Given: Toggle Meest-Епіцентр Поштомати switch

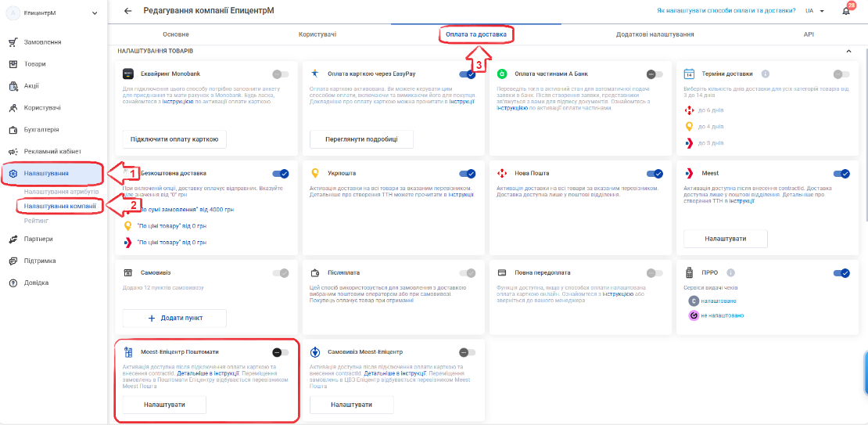Looking at the screenshot, I should point(281,352).
